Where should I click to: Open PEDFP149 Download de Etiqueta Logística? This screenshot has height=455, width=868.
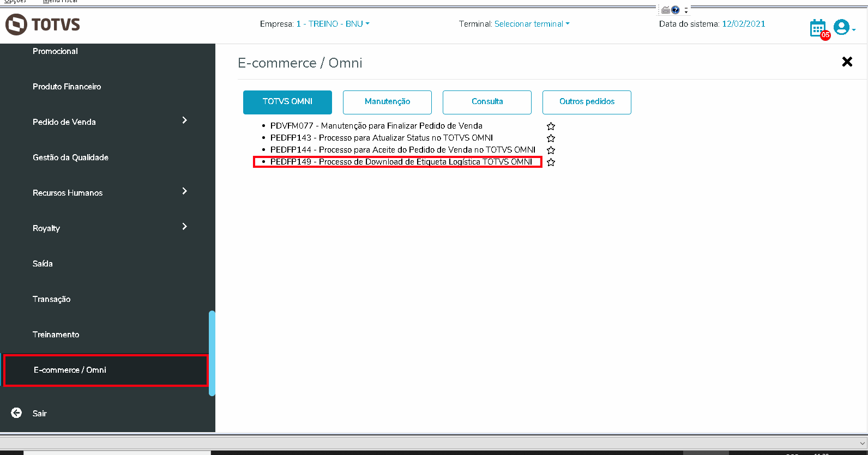401,162
